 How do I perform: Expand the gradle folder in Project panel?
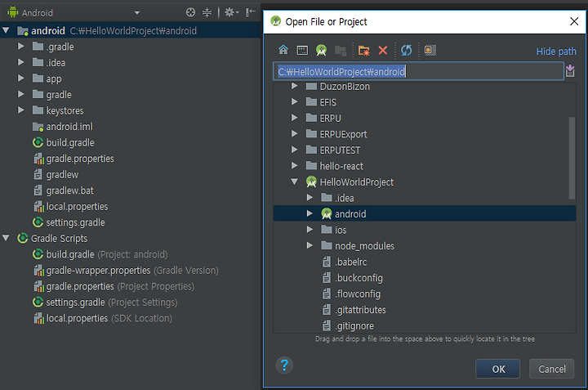pos(21,94)
